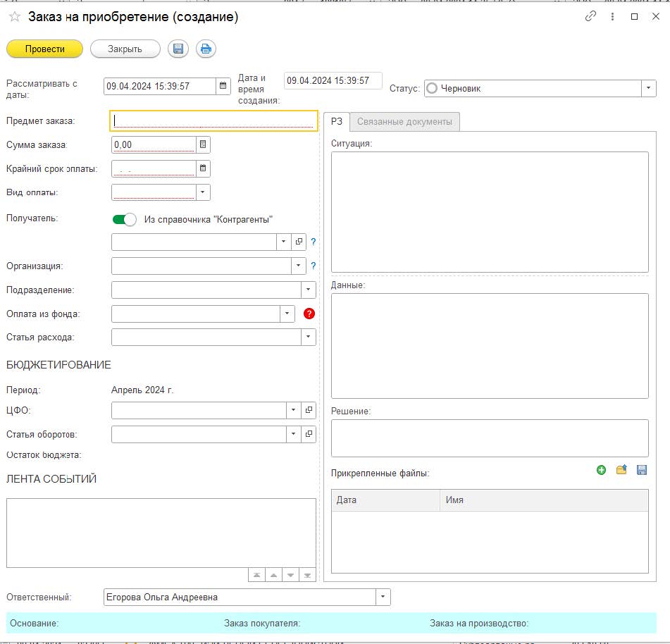Click the Провести button
The width and height of the screenshot is (670, 644).
pyautogui.click(x=45, y=49)
